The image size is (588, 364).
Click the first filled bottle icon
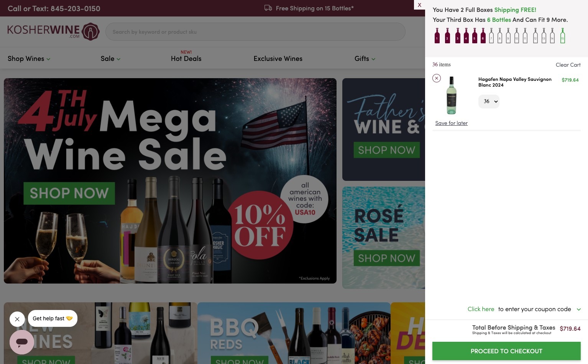click(x=437, y=36)
